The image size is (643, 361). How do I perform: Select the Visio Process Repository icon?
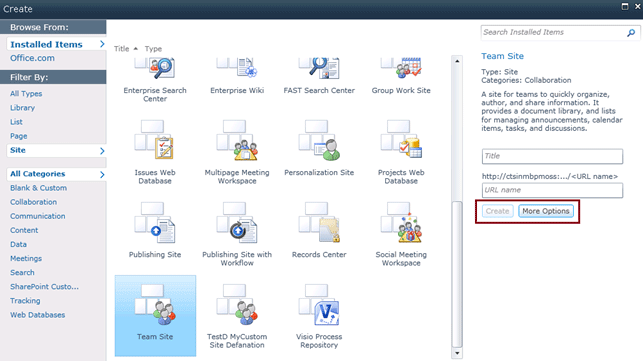click(319, 304)
